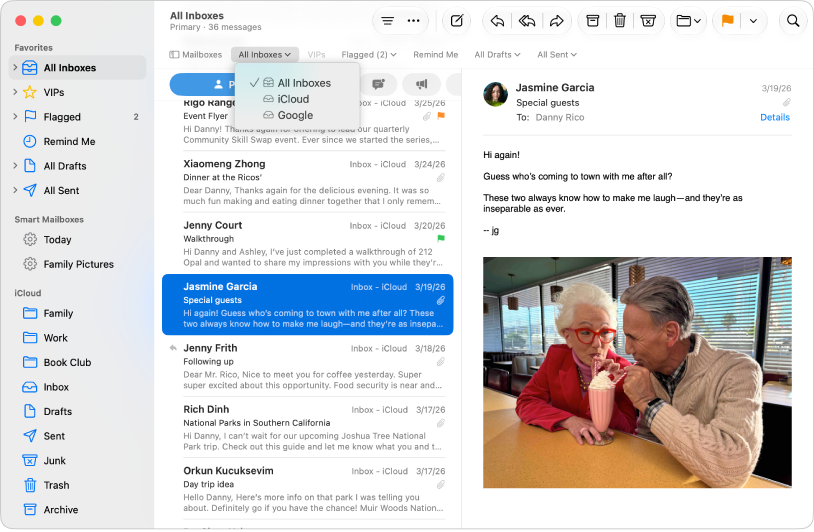
Task: Open the more options ellipsis menu
Action: pyautogui.click(x=413, y=21)
